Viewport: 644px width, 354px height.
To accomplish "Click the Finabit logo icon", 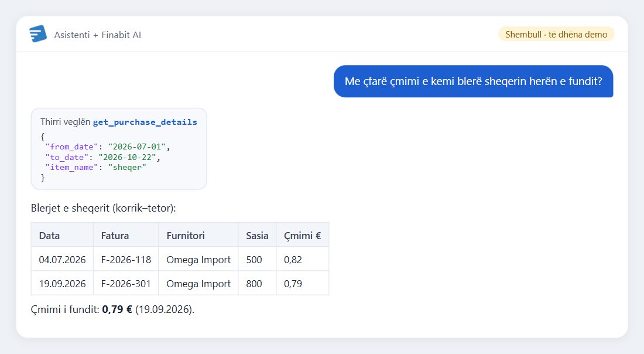I will coord(38,34).
